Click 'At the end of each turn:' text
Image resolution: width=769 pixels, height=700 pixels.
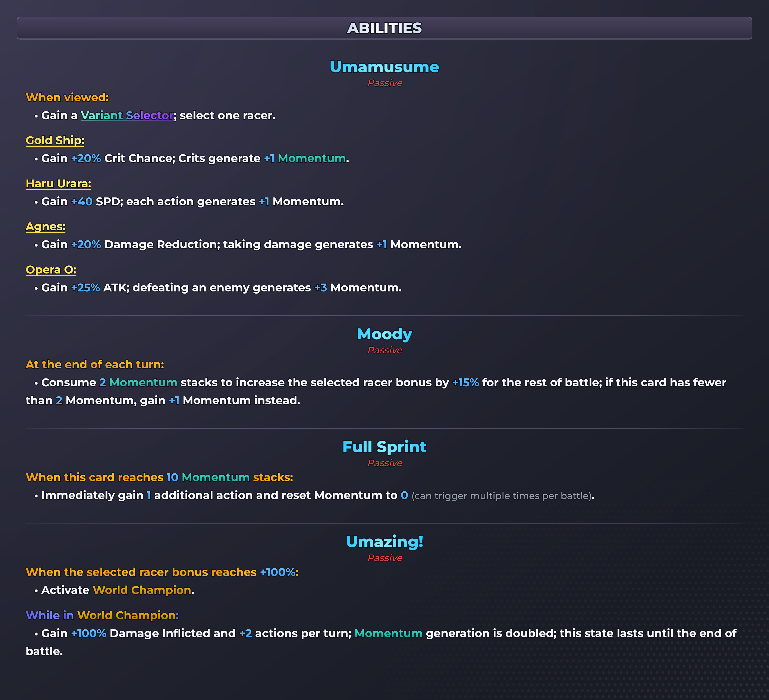[x=95, y=364]
